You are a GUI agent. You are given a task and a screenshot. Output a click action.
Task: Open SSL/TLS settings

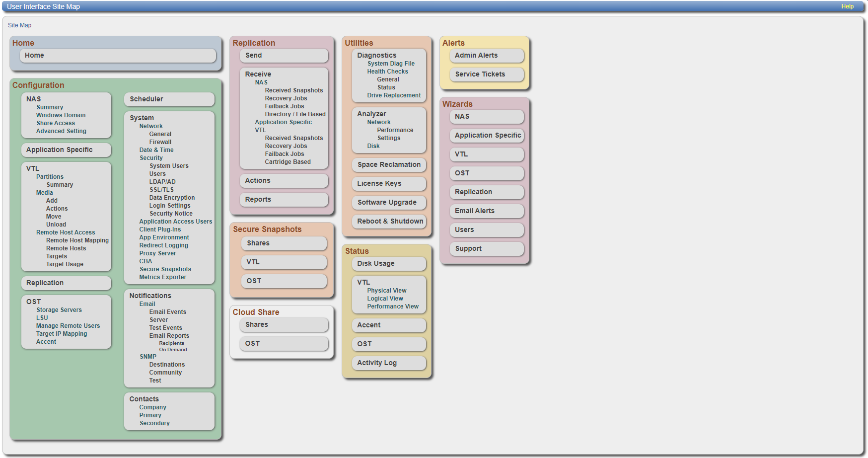161,190
